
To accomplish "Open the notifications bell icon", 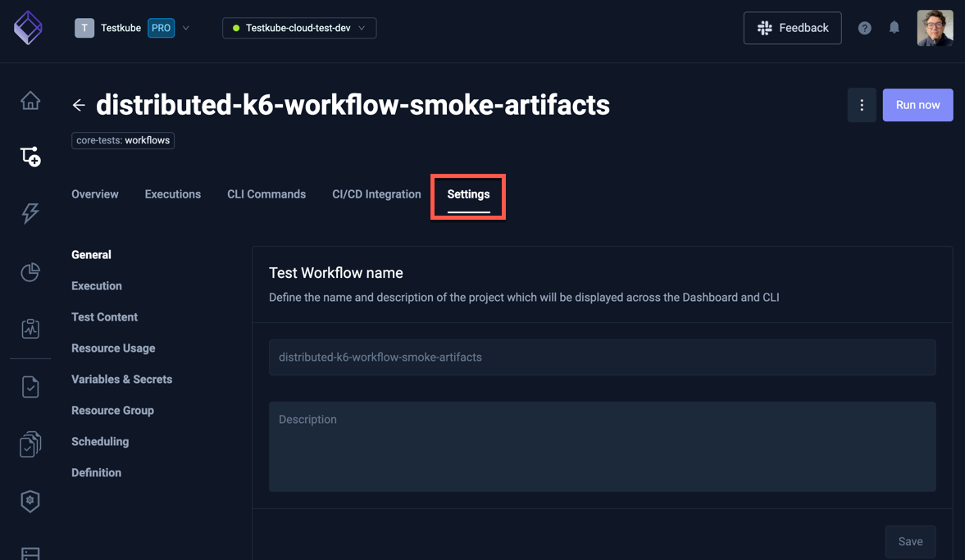I will coord(894,28).
